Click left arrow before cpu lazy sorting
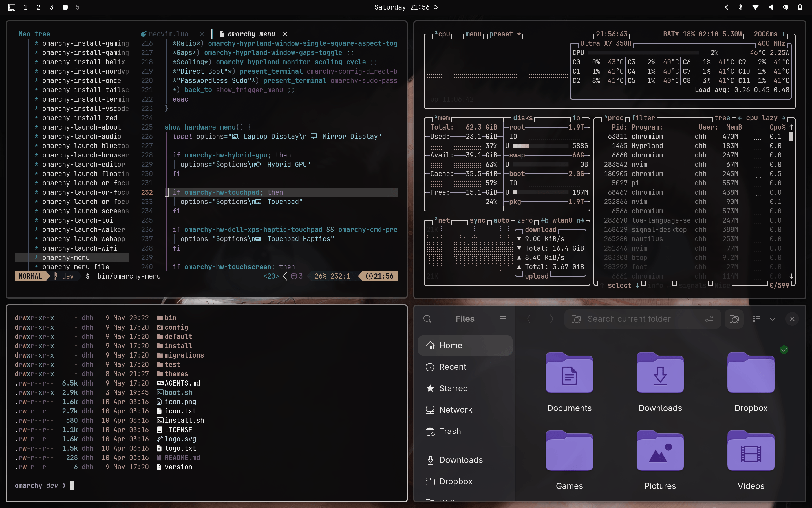 coord(740,118)
